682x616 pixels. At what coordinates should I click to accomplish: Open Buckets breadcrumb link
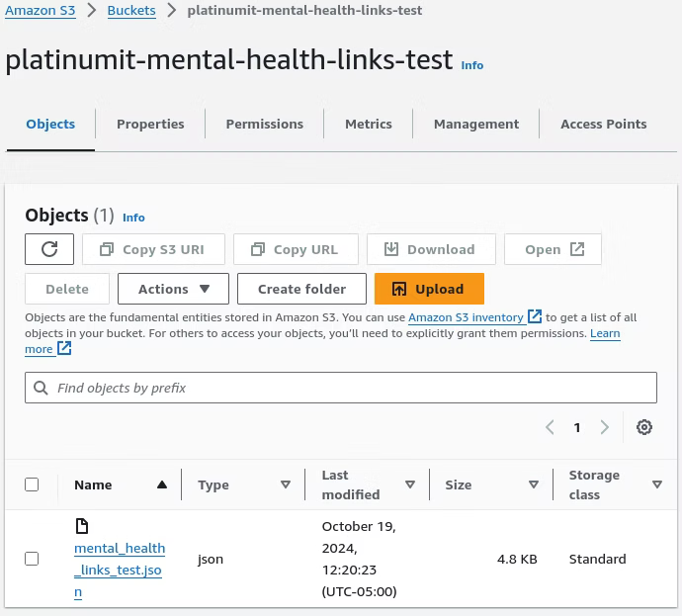click(131, 11)
